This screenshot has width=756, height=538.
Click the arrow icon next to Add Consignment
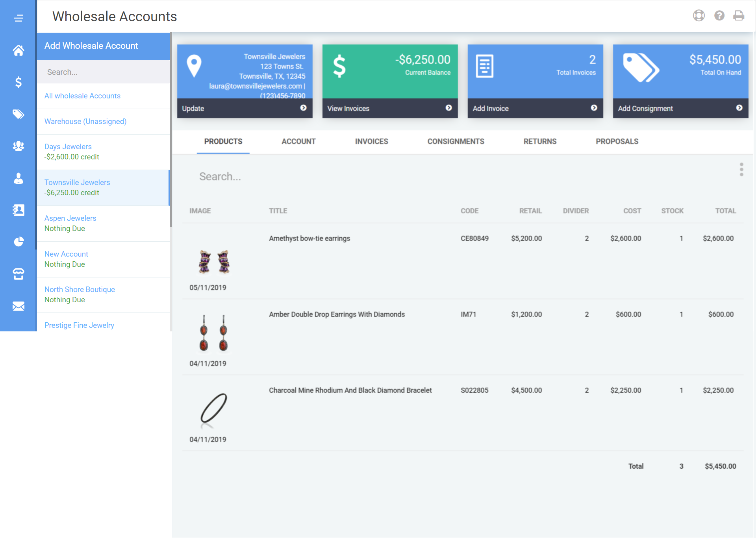coord(739,108)
